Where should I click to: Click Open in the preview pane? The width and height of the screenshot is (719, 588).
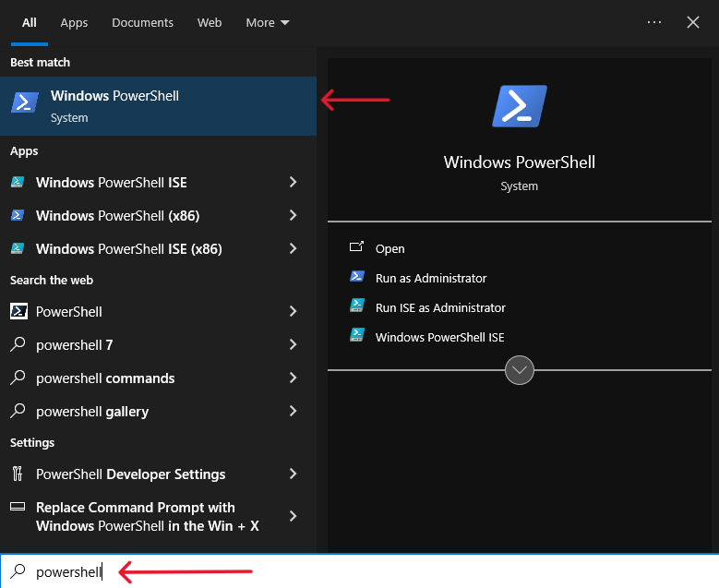click(x=389, y=248)
